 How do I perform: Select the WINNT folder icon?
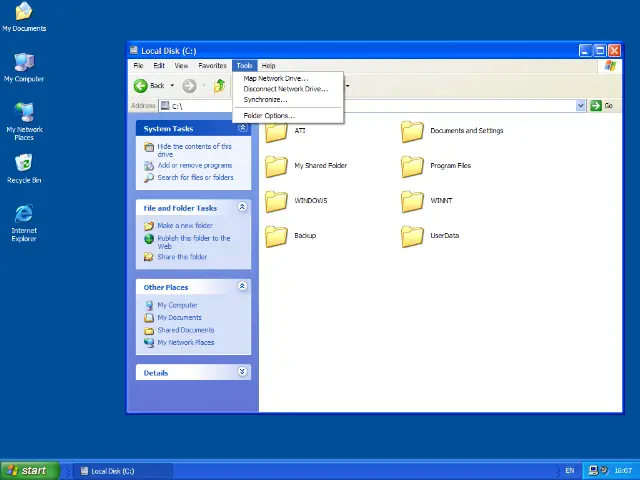[x=412, y=202]
